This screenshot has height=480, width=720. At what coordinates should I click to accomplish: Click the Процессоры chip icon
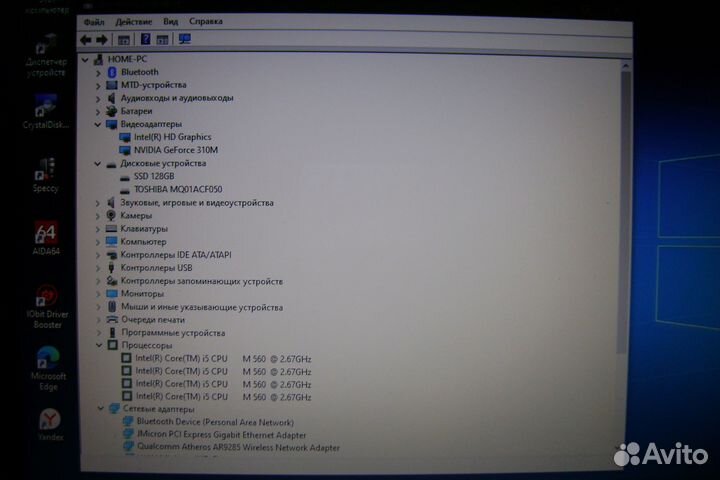(x=112, y=345)
